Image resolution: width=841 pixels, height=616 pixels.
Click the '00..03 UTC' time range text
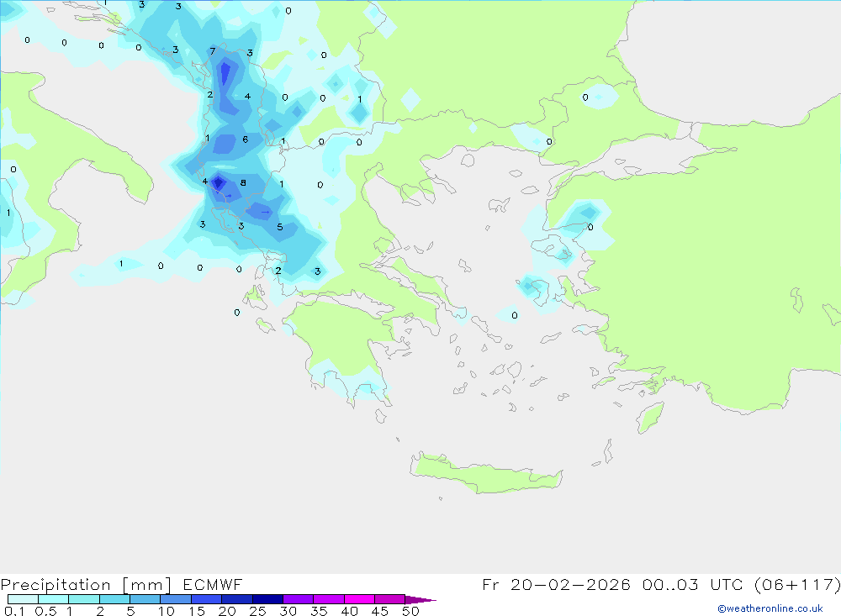pos(693,584)
